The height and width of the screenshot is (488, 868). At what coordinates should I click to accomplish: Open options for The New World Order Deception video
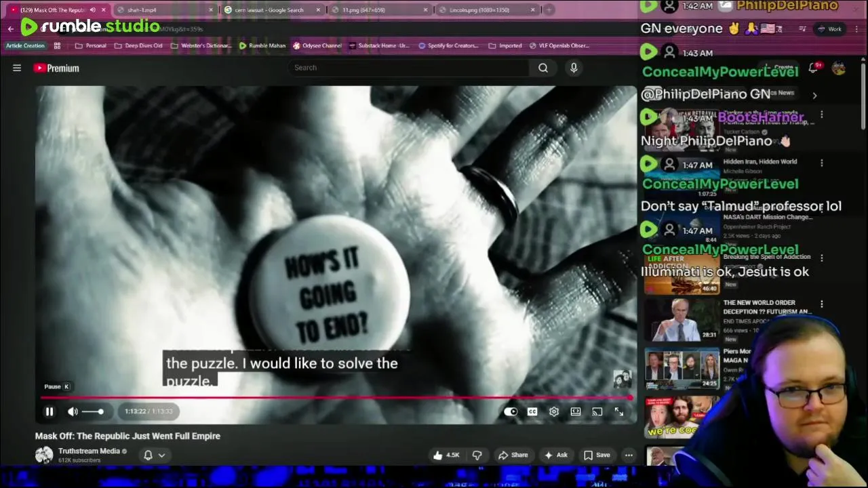point(822,304)
